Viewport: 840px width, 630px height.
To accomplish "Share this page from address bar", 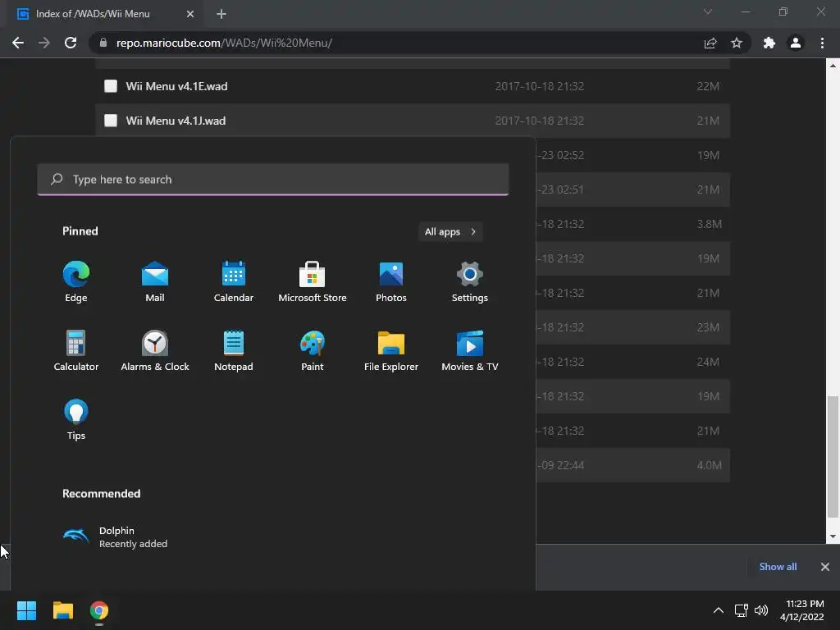I will point(710,43).
